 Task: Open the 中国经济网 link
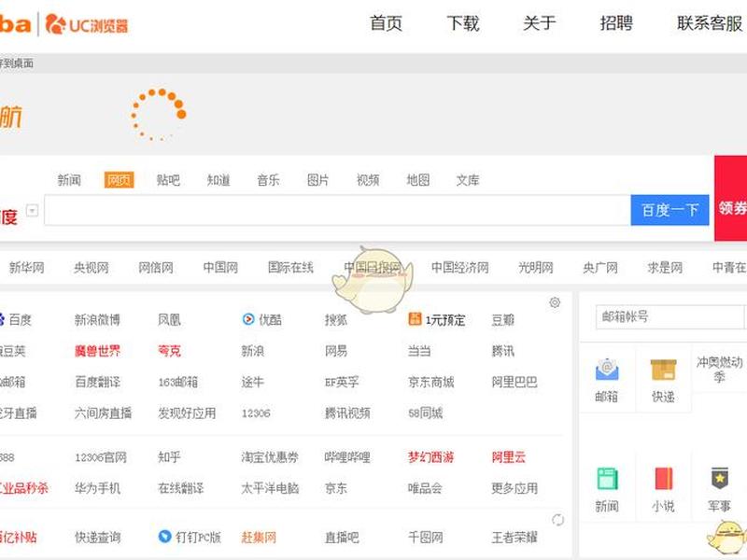459,268
